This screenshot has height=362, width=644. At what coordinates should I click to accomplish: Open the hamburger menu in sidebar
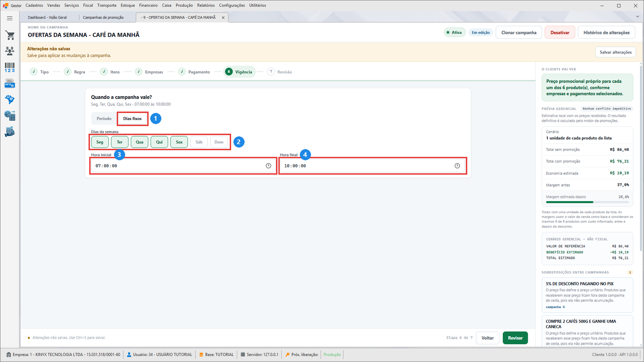(x=10, y=18)
